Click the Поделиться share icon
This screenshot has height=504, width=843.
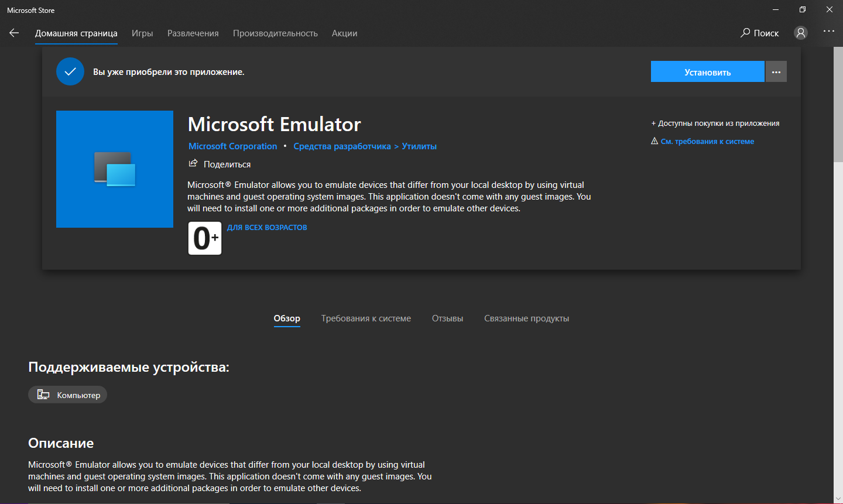click(x=193, y=163)
